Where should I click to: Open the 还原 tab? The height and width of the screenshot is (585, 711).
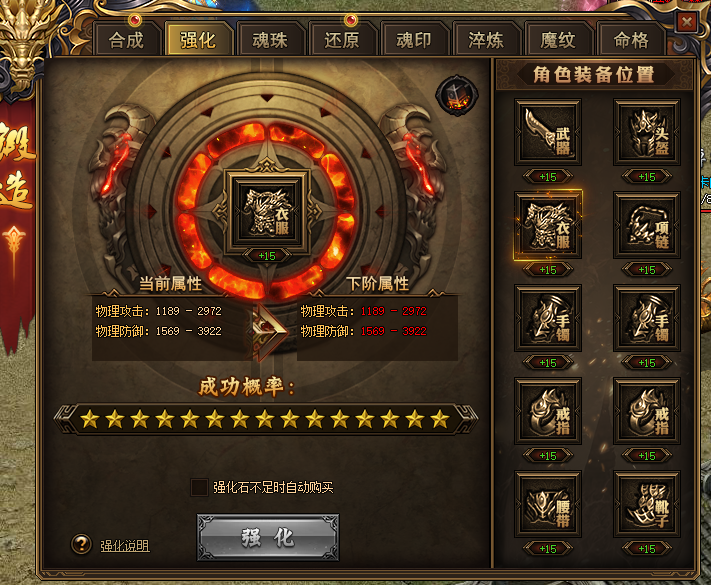(x=342, y=40)
